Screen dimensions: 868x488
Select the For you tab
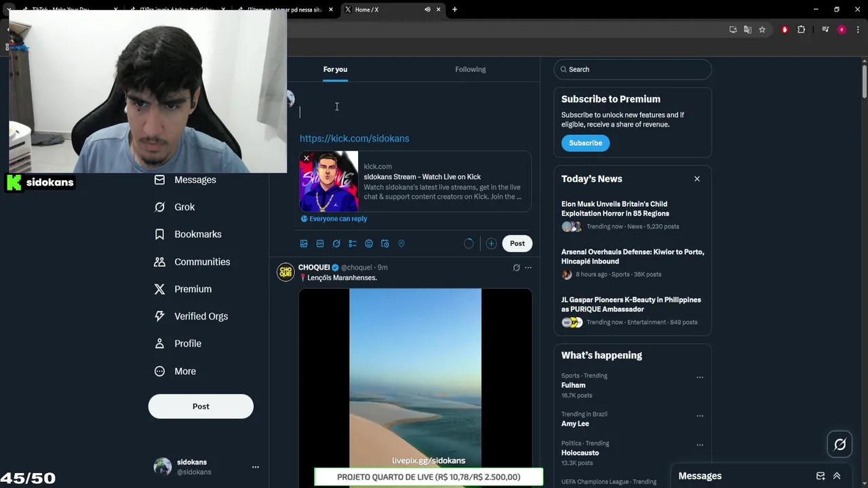[x=335, y=69]
